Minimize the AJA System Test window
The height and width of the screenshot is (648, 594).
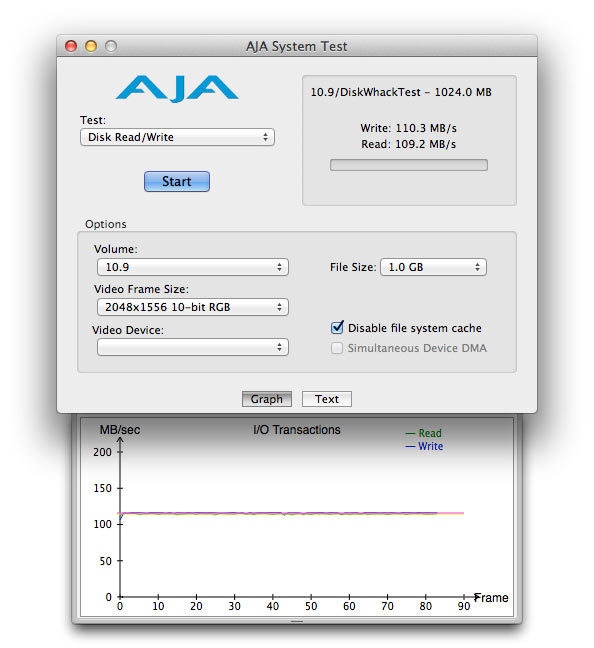(x=91, y=46)
